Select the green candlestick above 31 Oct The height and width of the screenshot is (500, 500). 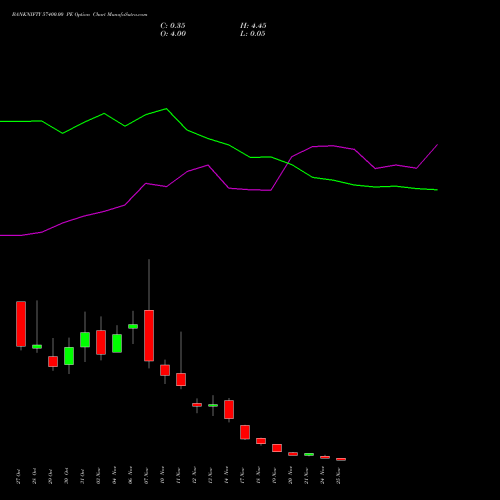[x=85, y=340]
